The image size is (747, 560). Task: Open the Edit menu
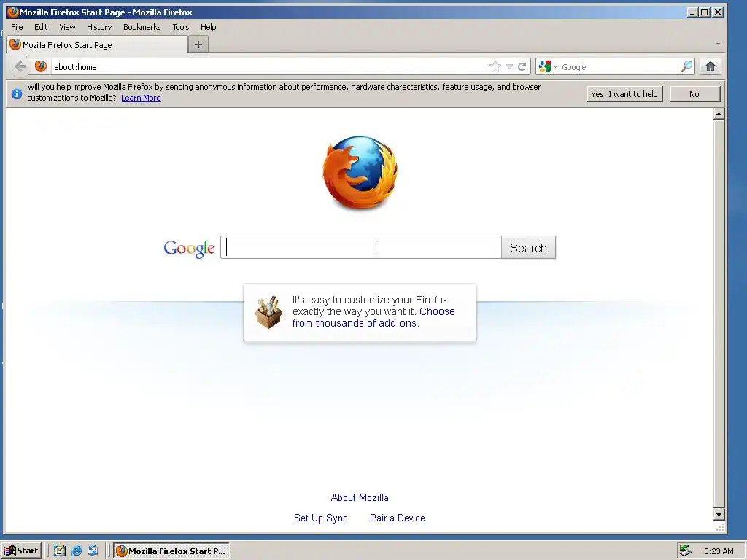click(41, 27)
